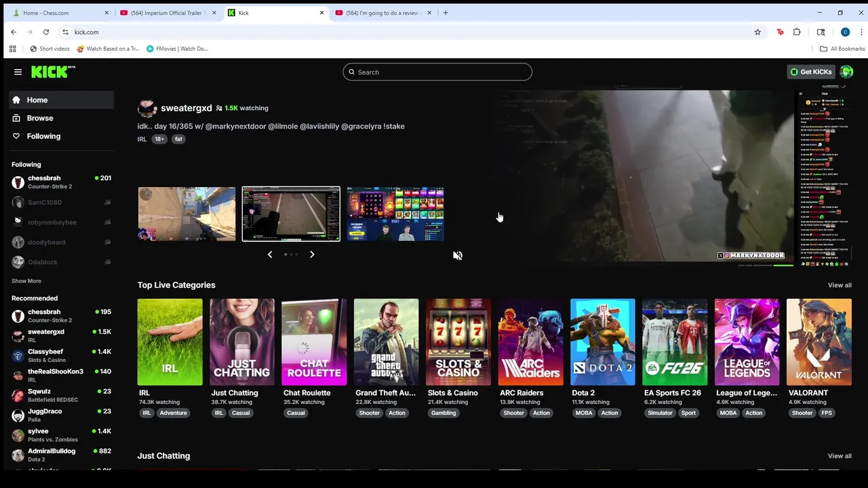Image resolution: width=868 pixels, height=488 pixels.
Task: Open AdmiralBulldog recommended channel
Action: click(62, 455)
